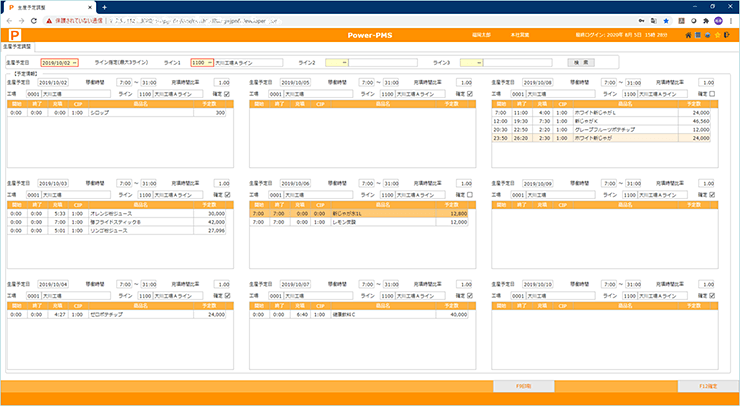Open the ライン1 code dropdown
The width and height of the screenshot is (740, 406).
click(210, 63)
